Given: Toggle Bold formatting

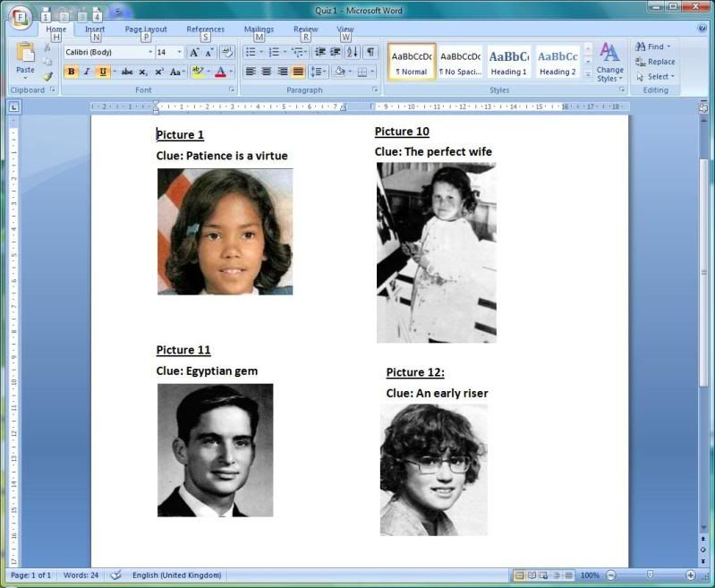Looking at the screenshot, I should coord(71,72).
